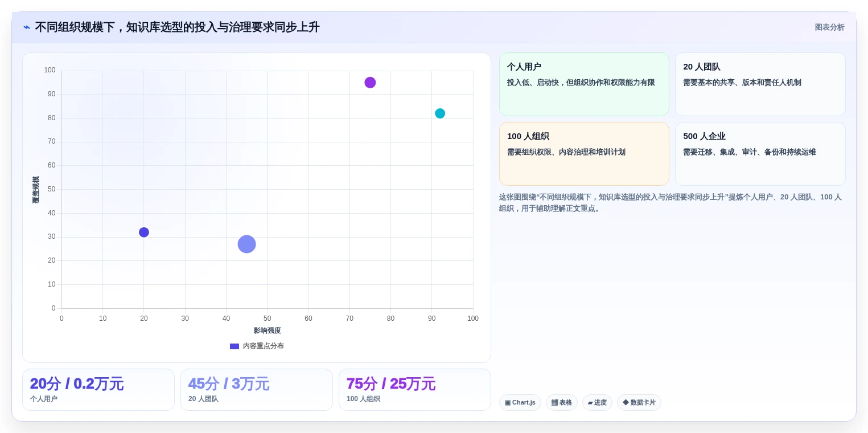Image resolution: width=868 pixels, height=433 pixels.
Task: Click the Chart.js tag chip
Action: [x=520, y=403]
